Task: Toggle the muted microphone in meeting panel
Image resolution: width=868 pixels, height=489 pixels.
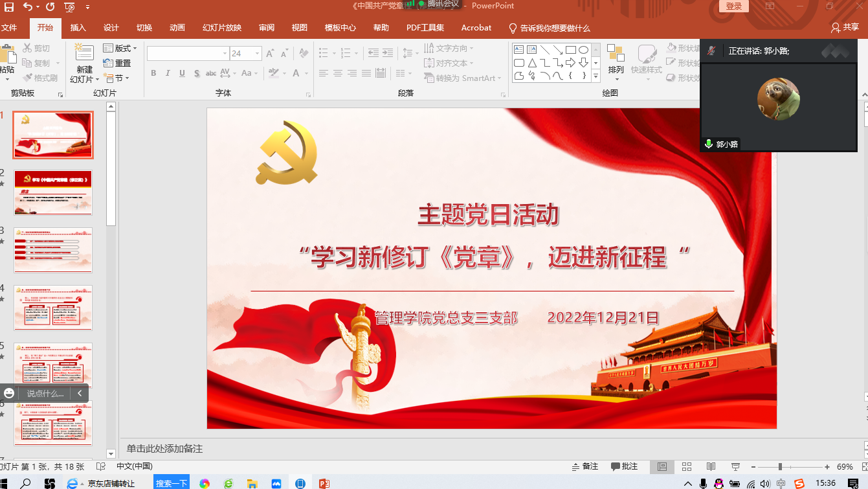Action: [711, 51]
